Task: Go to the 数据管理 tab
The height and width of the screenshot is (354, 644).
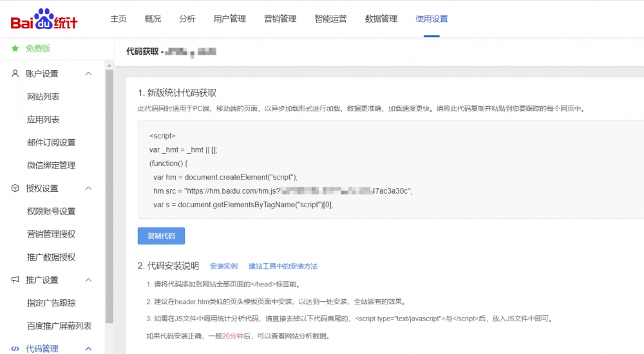Action: [381, 19]
